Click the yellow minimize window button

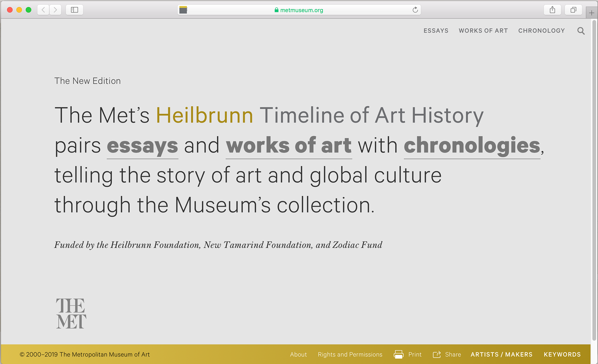19,10
